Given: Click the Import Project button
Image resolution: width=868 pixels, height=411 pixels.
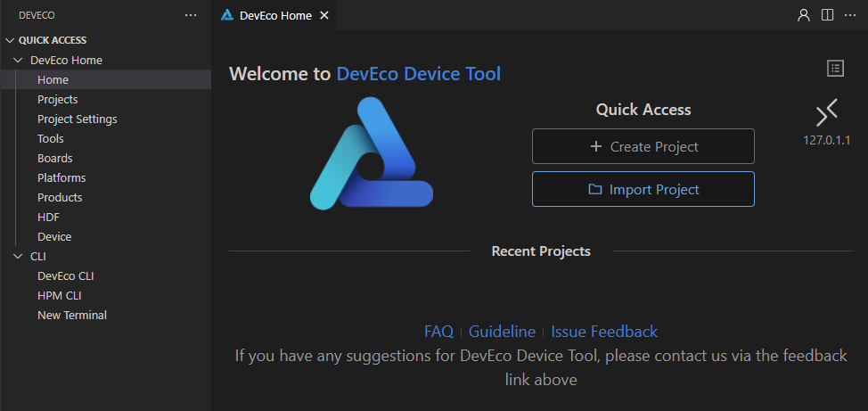Looking at the screenshot, I should 643,189.
